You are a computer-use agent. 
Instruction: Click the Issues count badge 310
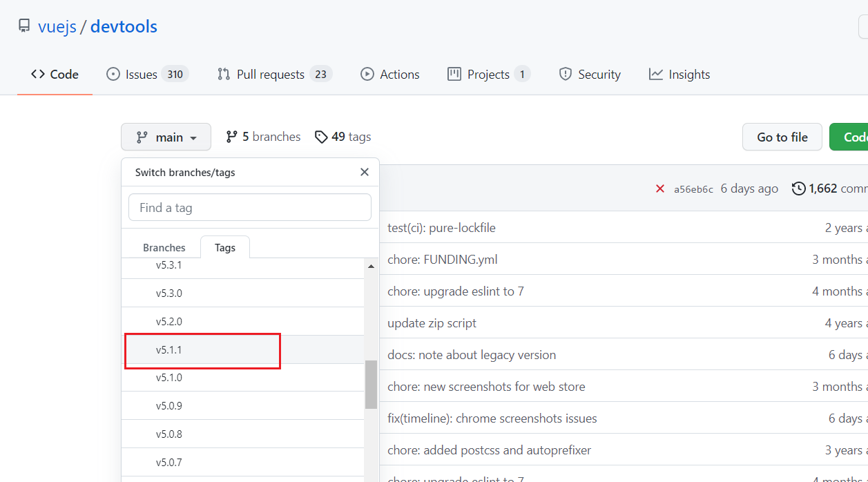coord(175,75)
